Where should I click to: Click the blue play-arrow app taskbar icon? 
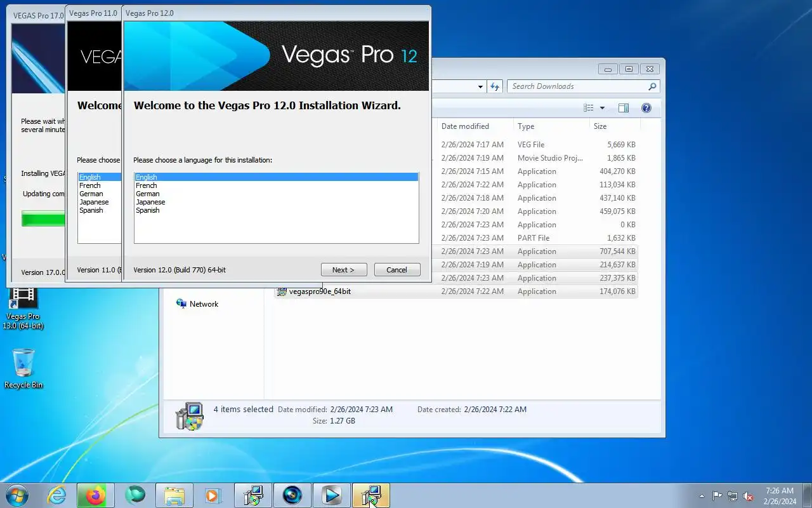point(332,495)
